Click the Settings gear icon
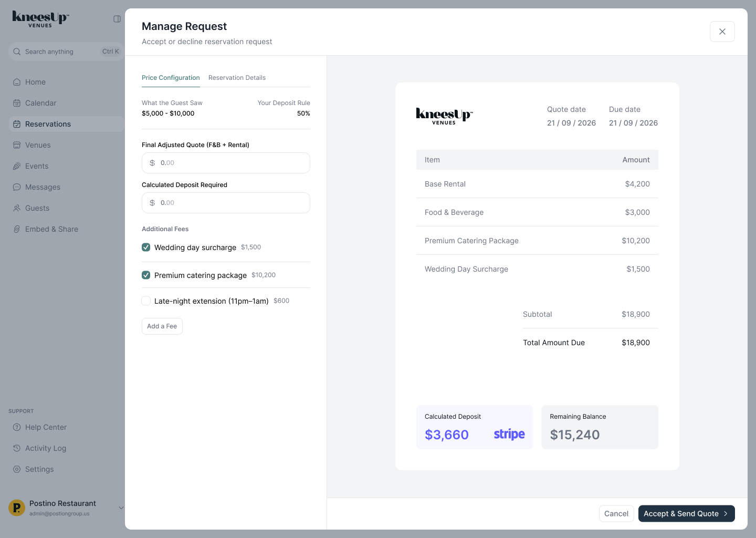This screenshot has height=538, width=756. pos(17,469)
